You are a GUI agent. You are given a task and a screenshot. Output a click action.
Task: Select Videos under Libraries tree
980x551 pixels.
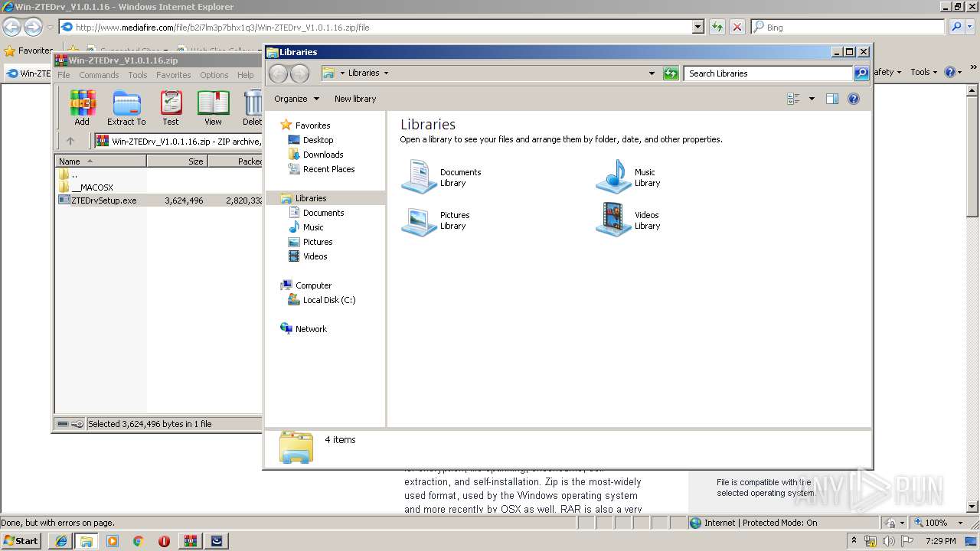point(315,256)
